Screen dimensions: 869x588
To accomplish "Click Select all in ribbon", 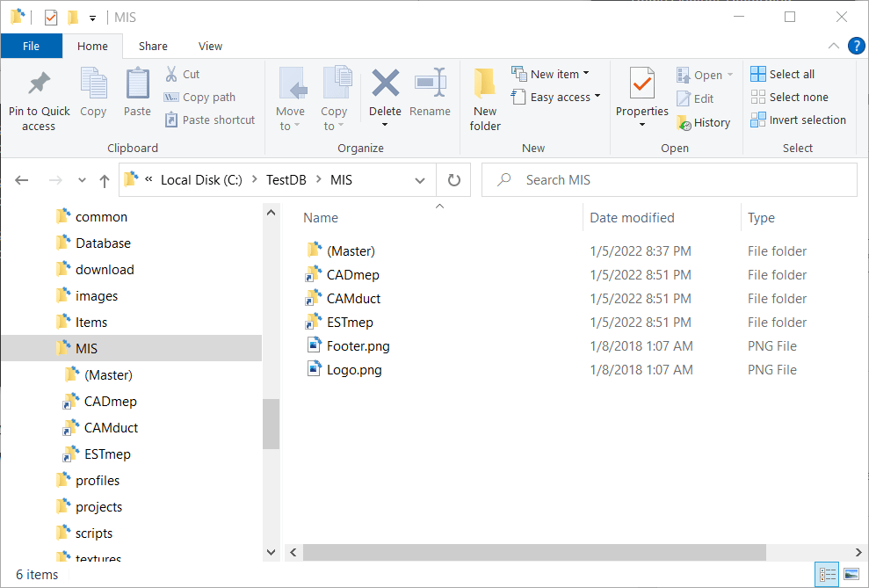I will click(783, 74).
